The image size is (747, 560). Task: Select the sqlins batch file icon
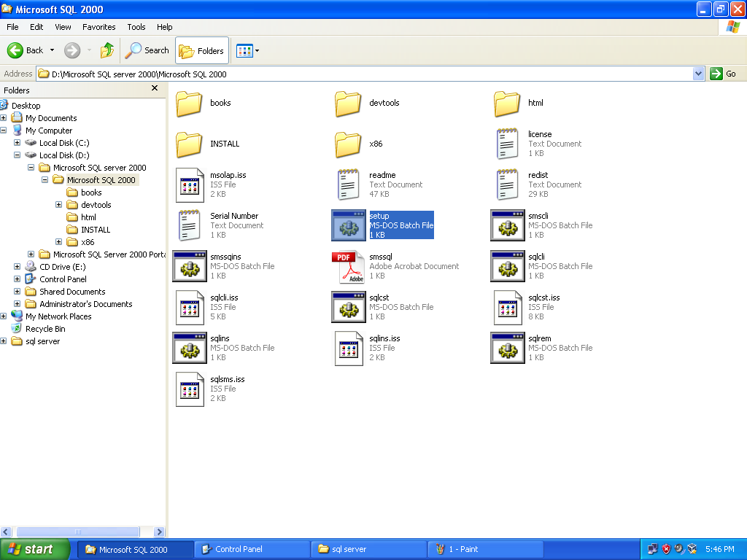pos(190,349)
